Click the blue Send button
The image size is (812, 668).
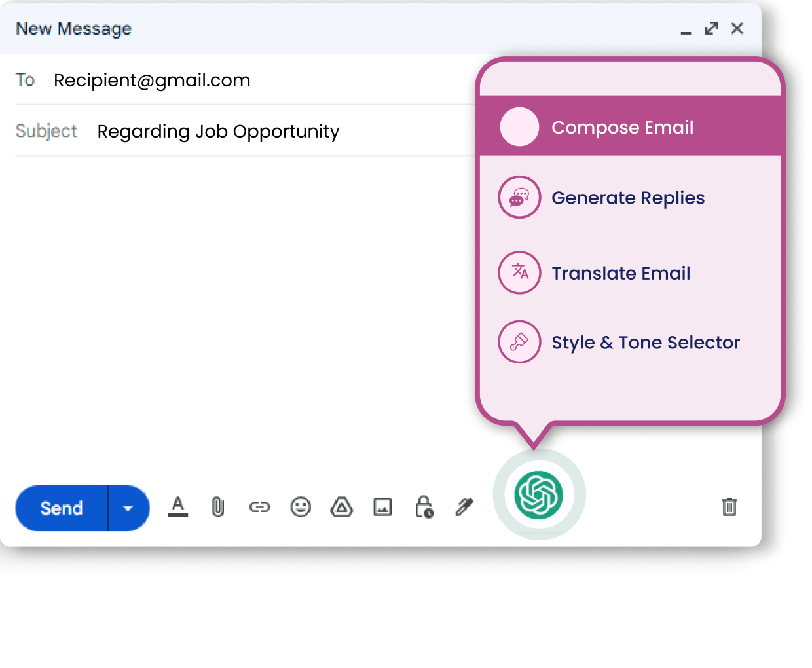(x=62, y=508)
